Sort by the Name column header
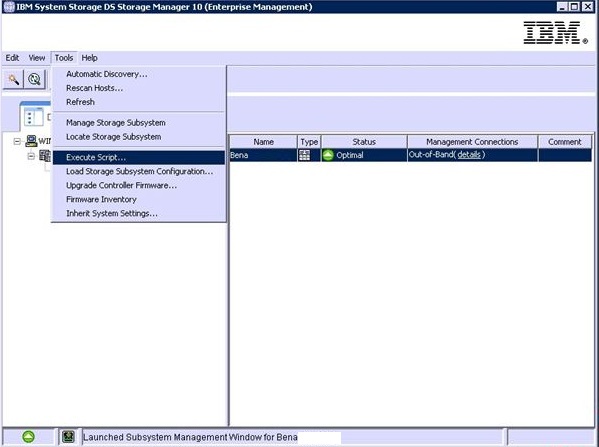 tap(263, 142)
